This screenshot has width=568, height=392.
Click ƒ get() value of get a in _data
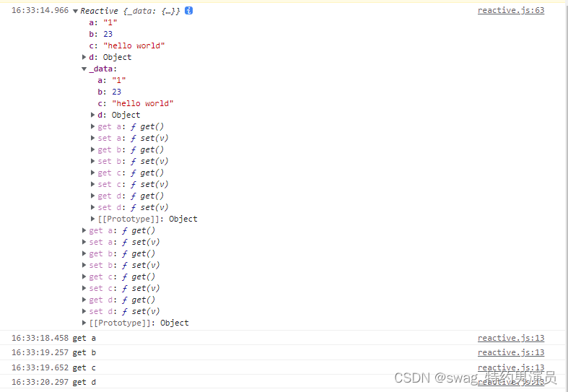click(147, 127)
